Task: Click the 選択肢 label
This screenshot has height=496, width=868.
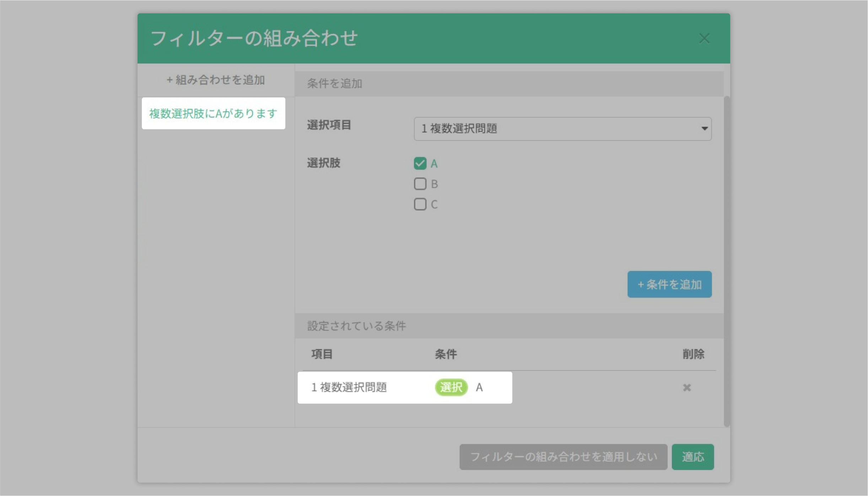Action: pos(324,163)
